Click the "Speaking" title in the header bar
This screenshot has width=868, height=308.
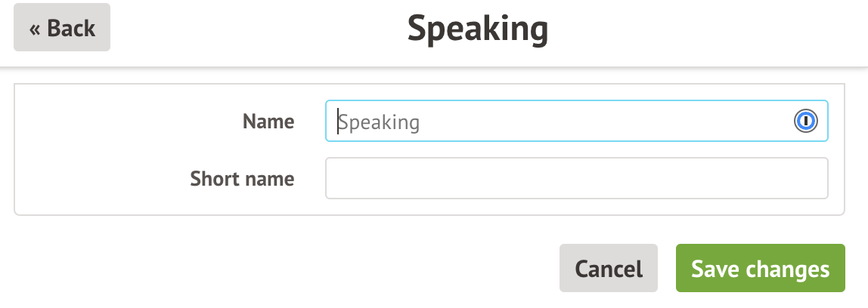[x=477, y=29]
